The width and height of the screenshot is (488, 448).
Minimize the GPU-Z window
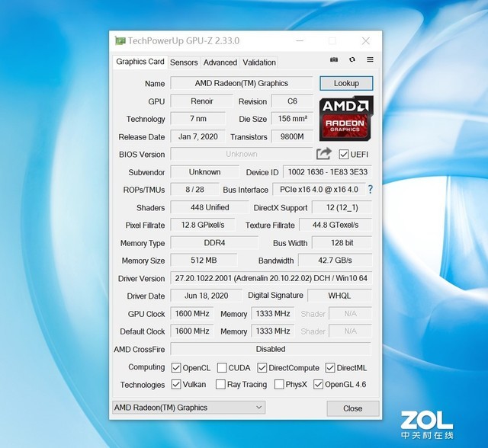click(x=300, y=40)
